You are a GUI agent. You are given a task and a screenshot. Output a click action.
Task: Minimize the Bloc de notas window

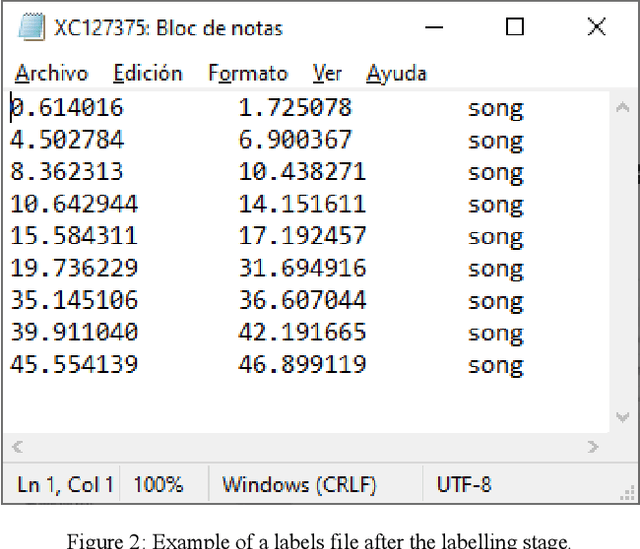coord(432,28)
